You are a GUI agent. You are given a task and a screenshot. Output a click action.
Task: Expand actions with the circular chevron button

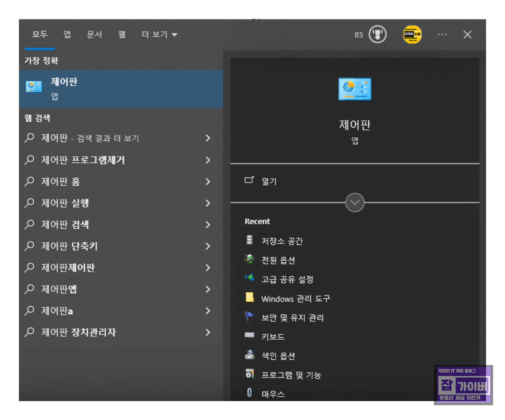coord(354,202)
